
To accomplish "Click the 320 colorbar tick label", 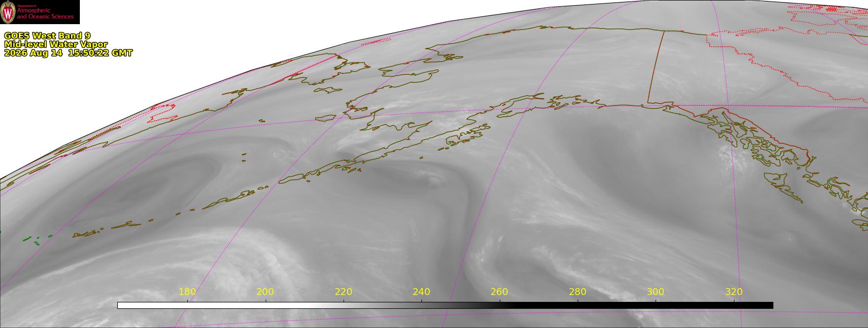I will point(734,292).
